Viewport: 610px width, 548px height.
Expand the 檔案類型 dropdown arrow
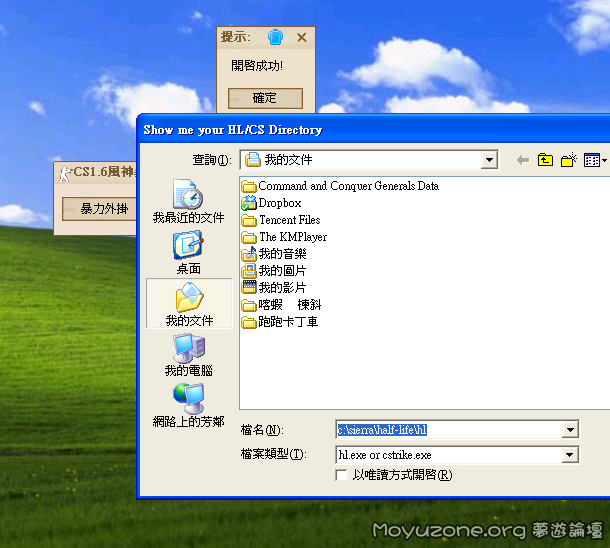click(x=570, y=455)
